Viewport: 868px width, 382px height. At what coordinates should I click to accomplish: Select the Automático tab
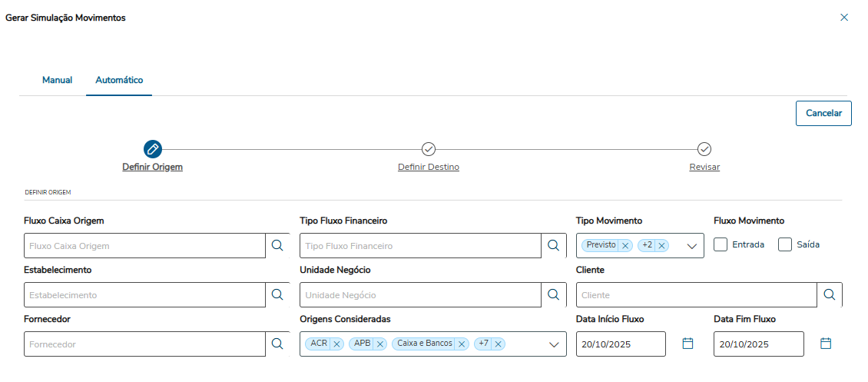(x=119, y=80)
